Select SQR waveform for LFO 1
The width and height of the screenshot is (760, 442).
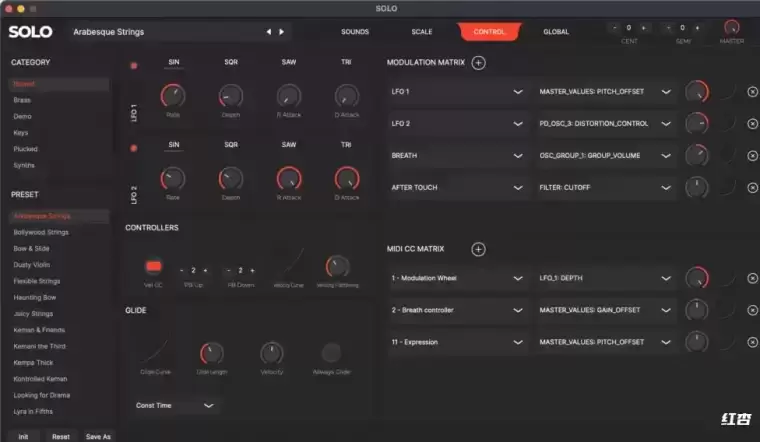coord(231,62)
